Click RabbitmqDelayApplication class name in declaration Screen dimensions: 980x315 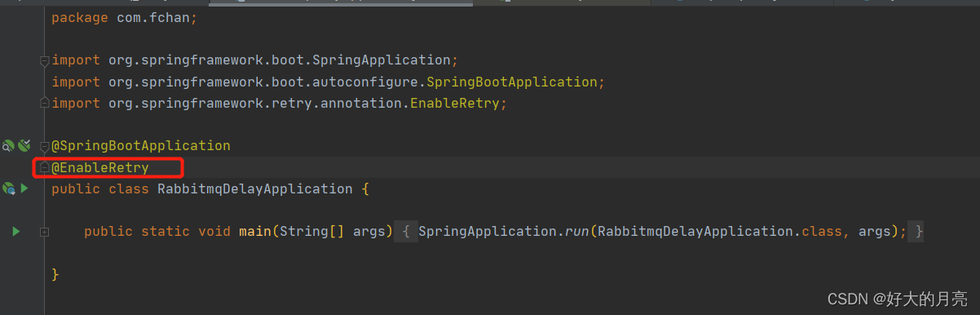(255, 189)
